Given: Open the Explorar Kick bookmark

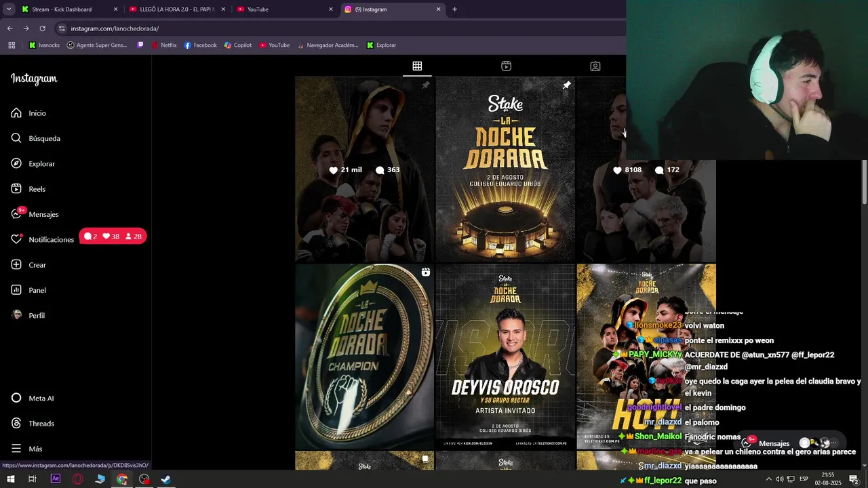Looking at the screenshot, I should 381,45.
